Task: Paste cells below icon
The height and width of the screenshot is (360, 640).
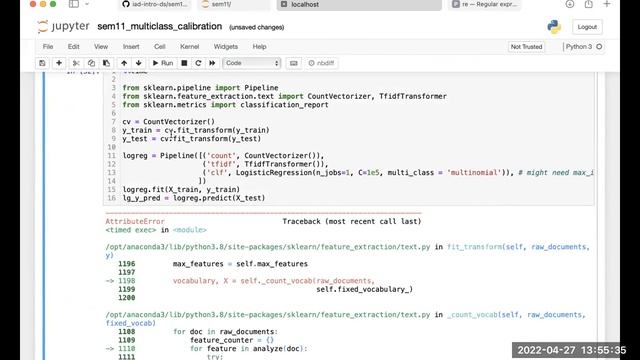Action: [x=106, y=63]
